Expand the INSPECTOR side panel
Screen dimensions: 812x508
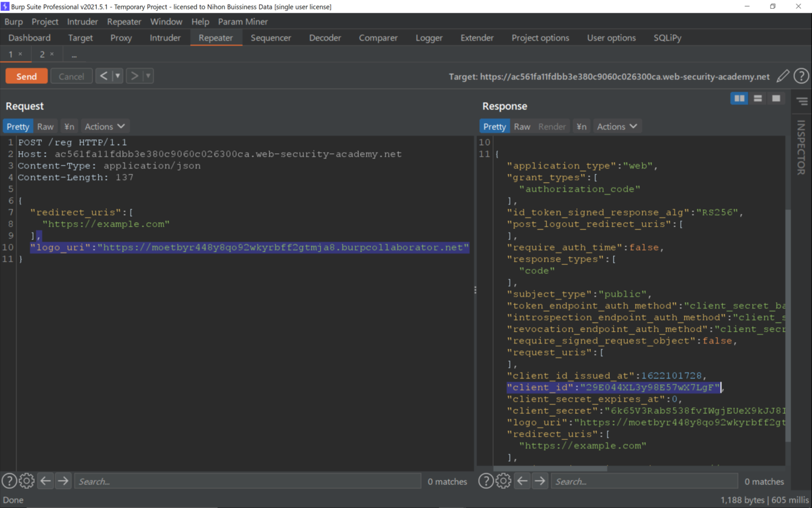coord(802,147)
